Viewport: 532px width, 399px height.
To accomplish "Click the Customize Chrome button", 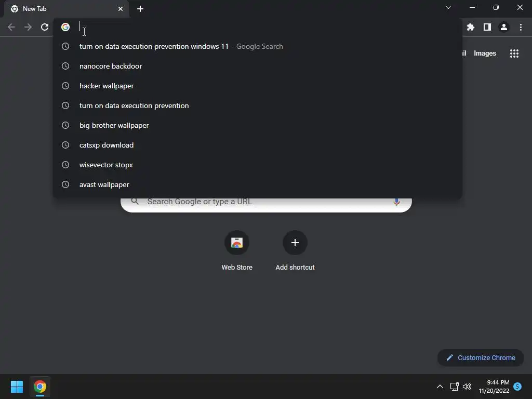I will pyautogui.click(x=481, y=357).
